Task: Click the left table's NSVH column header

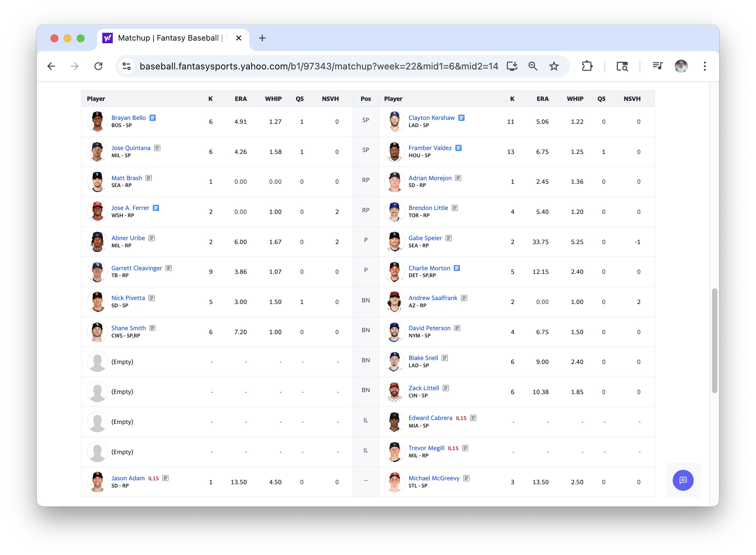Action: pyautogui.click(x=330, y=99)
